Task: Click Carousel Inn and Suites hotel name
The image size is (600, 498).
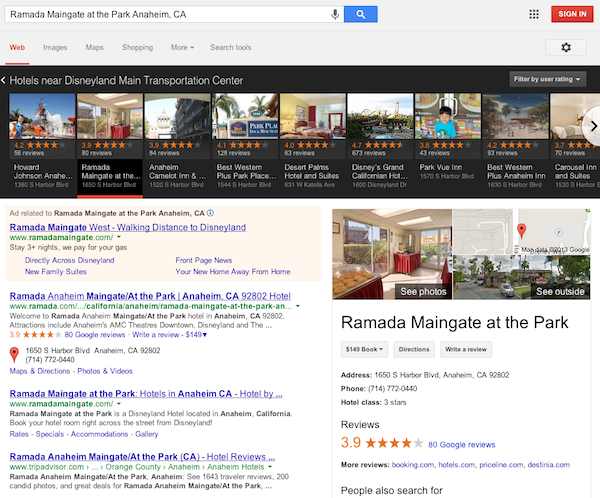Action: 576,171
